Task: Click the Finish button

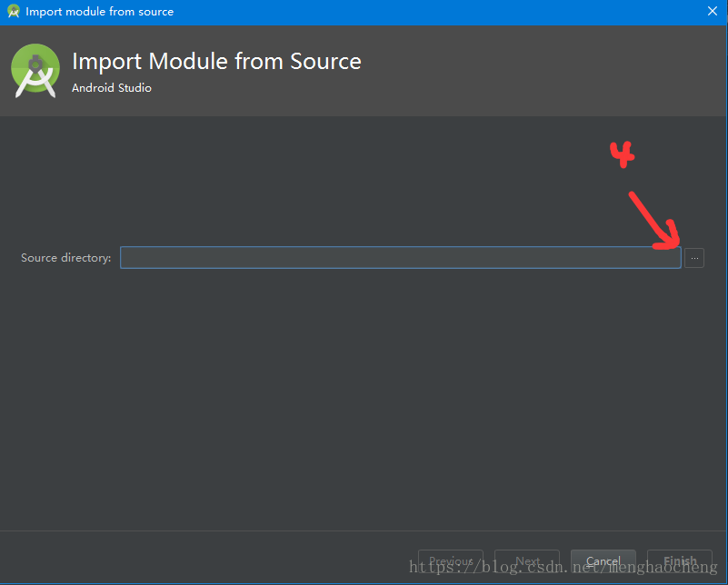Action: coord(679,561)
